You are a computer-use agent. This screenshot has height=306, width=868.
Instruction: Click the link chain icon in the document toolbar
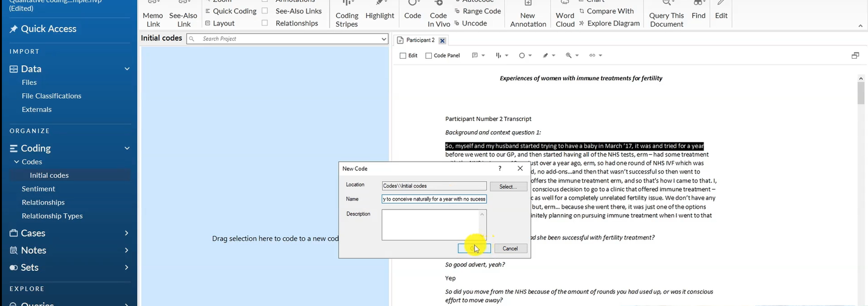(592, 55)
